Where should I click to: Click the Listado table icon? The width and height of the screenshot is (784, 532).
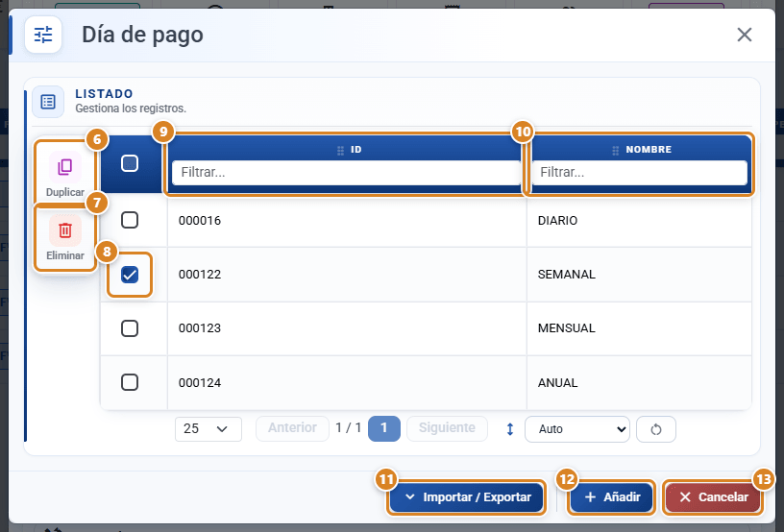tap(48, 102)
